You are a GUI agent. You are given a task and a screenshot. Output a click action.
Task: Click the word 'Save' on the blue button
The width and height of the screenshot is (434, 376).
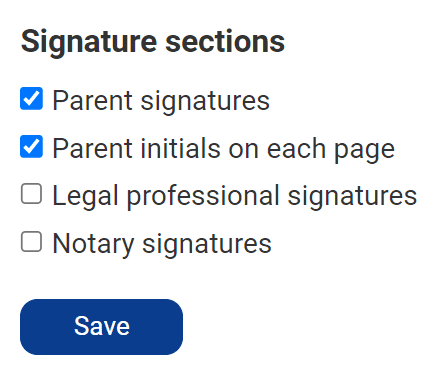pos(102,326)
